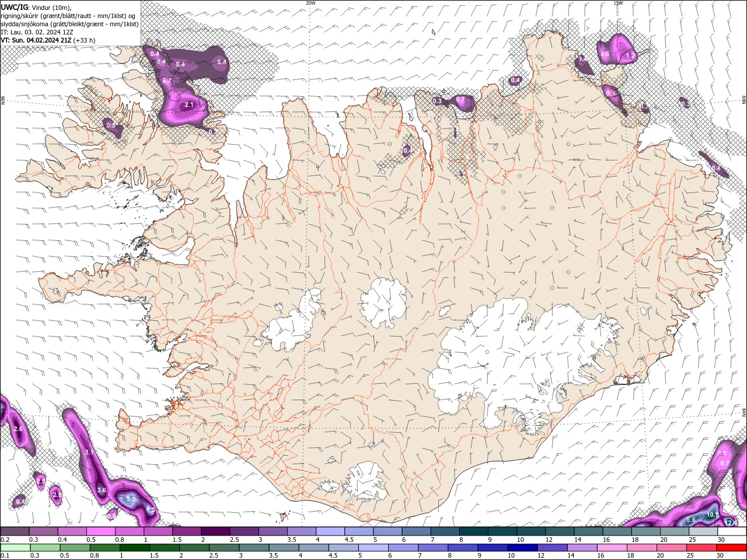The image size is (747, 560).
Task: Click the 0.5 value on the western Westfjords
Action: (x=110, y=125)
